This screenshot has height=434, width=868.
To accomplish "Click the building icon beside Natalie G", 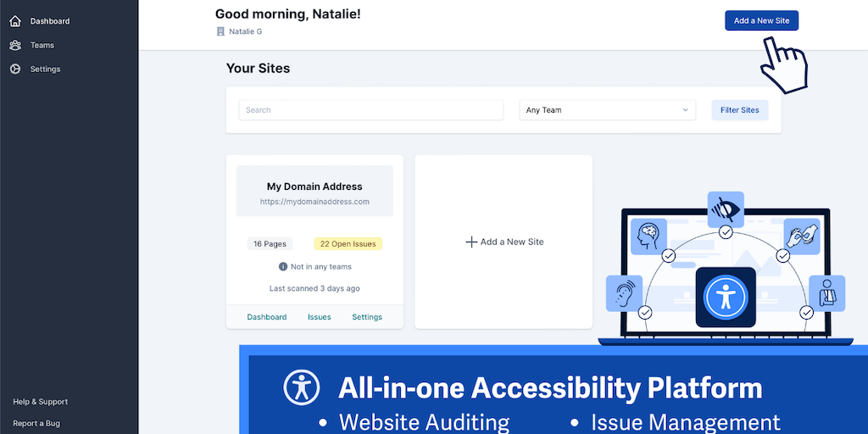I will (x=220, y=31).
